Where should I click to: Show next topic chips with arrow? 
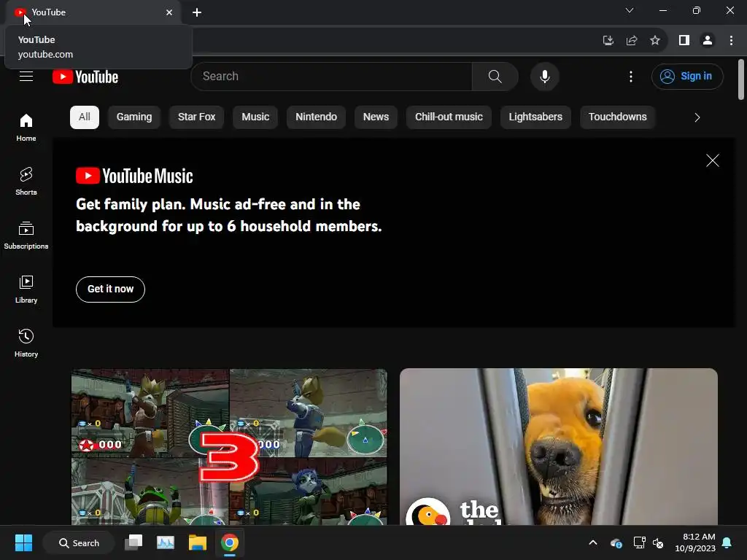[x=697, y=117]
